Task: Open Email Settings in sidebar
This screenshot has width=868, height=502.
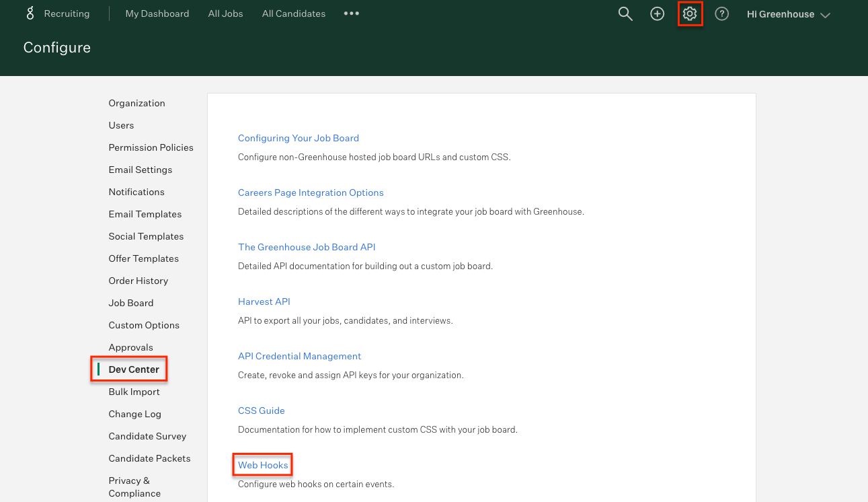Action: click(141, 170)
